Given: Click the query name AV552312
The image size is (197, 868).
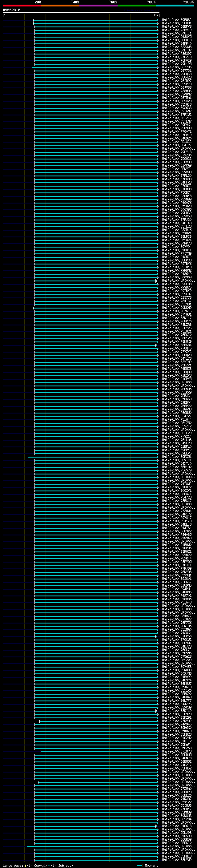Looking at the screenshot, I should click(11, 10).
